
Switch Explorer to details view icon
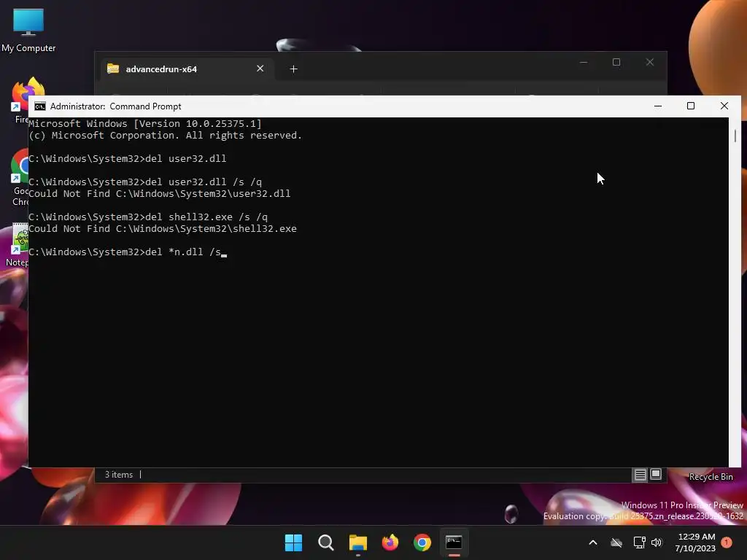[x=640, y=475]
